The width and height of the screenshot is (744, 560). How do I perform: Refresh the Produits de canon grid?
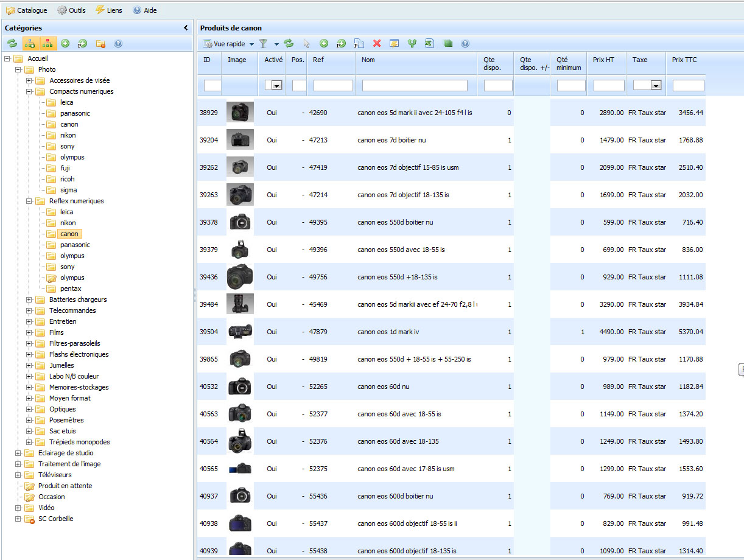coord(289,44)
